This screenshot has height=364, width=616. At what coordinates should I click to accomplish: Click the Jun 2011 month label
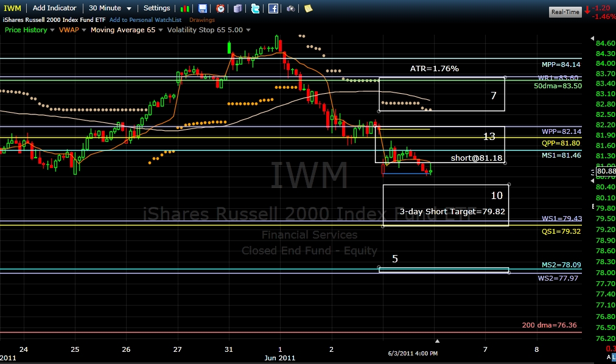tap(280, 358)
